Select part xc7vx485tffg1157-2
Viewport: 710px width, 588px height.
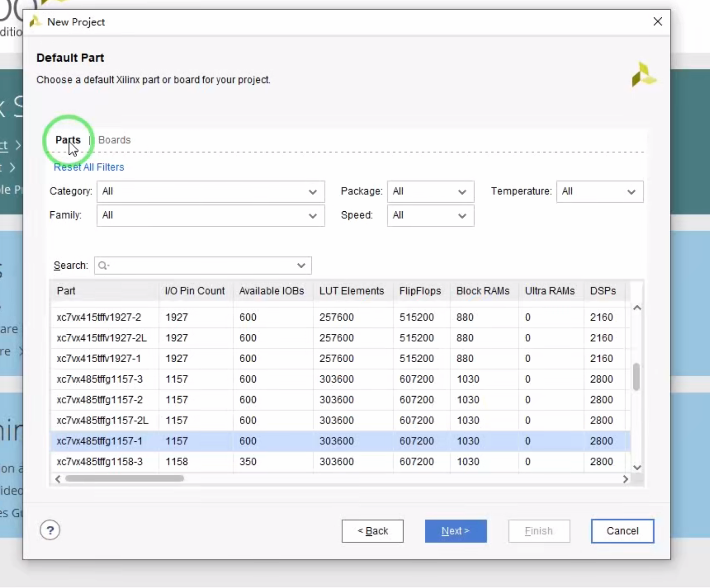340,400
